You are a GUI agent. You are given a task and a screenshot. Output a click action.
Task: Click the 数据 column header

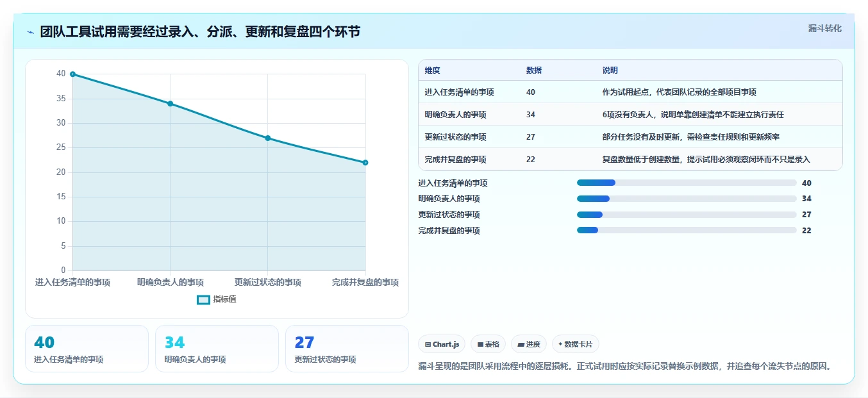[534, 70]
